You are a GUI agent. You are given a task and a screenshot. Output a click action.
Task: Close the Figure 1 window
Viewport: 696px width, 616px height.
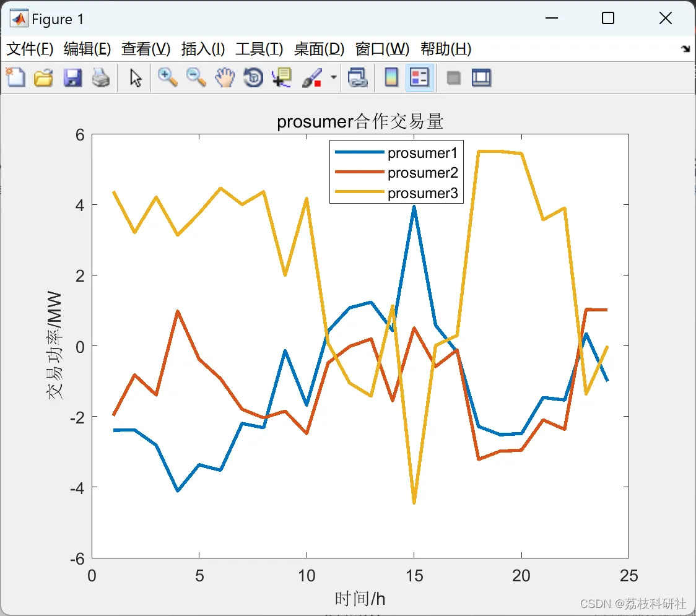point(666,18)
